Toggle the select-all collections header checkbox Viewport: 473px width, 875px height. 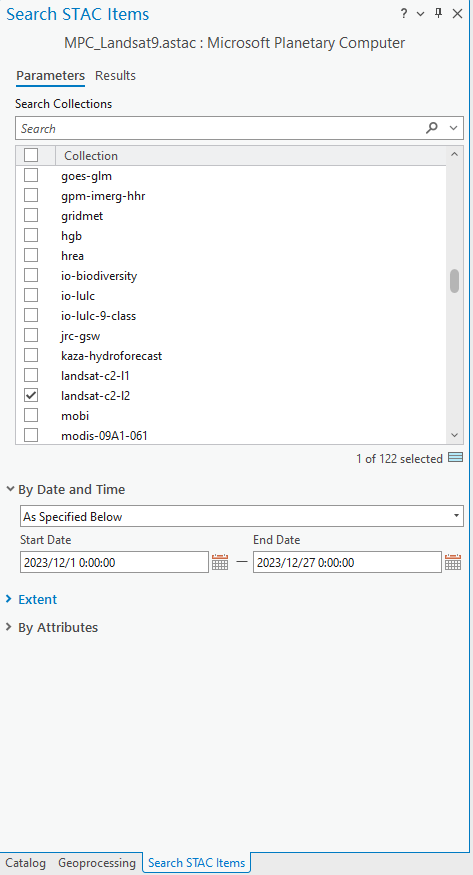31,155
